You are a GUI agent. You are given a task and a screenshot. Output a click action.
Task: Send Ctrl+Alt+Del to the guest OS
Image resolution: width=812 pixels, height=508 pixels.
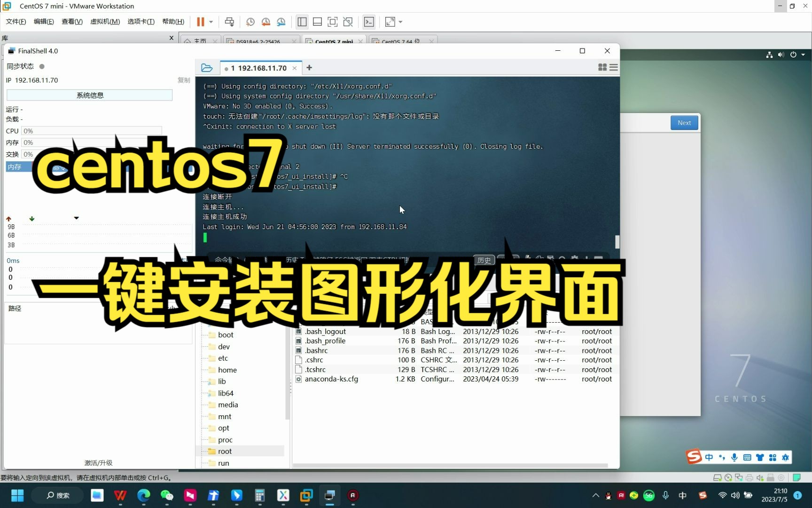(x=229, y=22)
